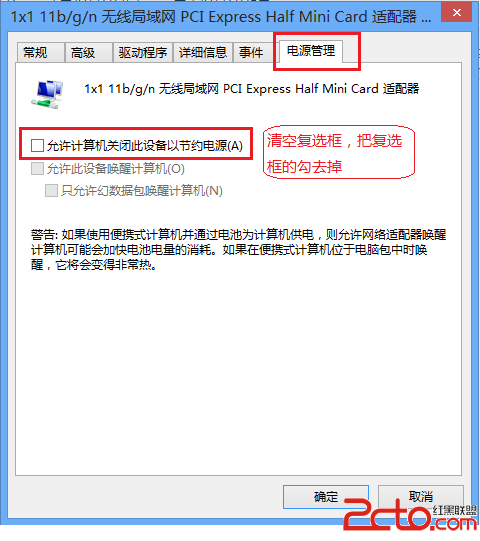Image resolution: width=480 pixels, height=541 pixels.
Task: Go to the 详细信息 tab
Action: (203, 52)
